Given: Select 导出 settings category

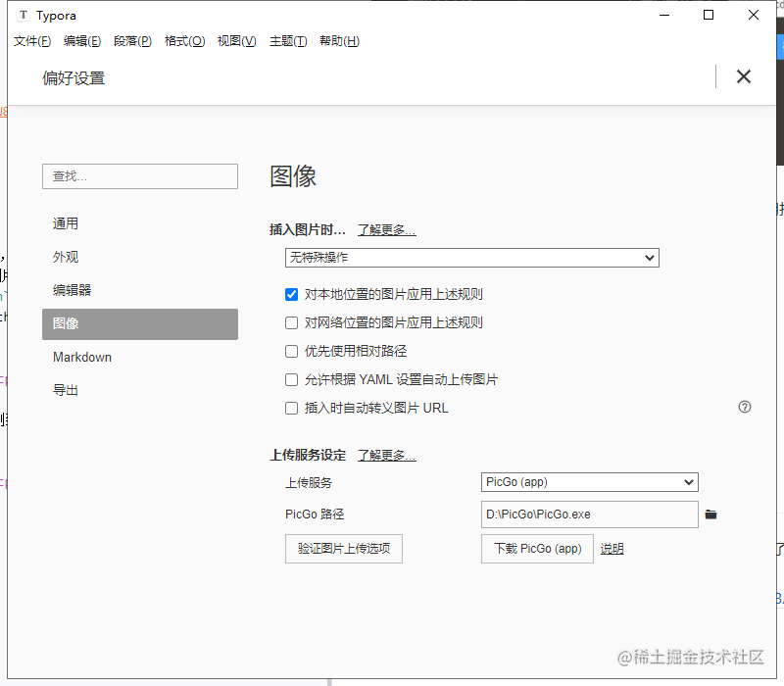Looking at the screenshot, I should [140, 390].
